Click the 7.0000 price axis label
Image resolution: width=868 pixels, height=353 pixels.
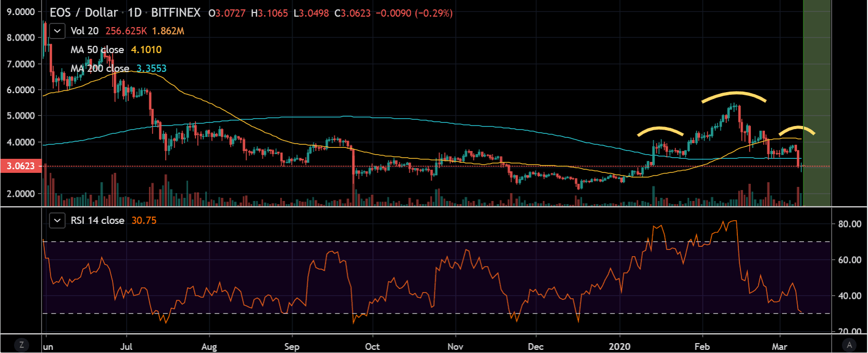pyautogui.click(x=21, y=64)
